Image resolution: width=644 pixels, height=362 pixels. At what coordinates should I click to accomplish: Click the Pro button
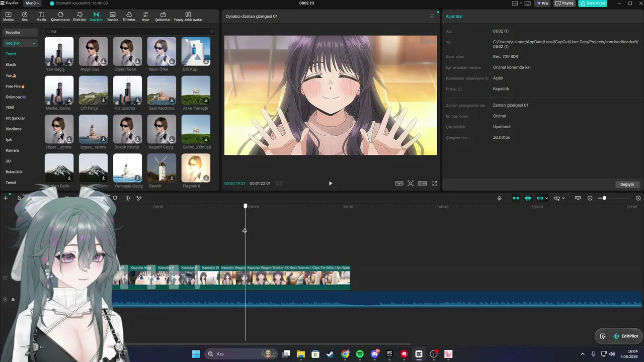[x=542, y=4]
